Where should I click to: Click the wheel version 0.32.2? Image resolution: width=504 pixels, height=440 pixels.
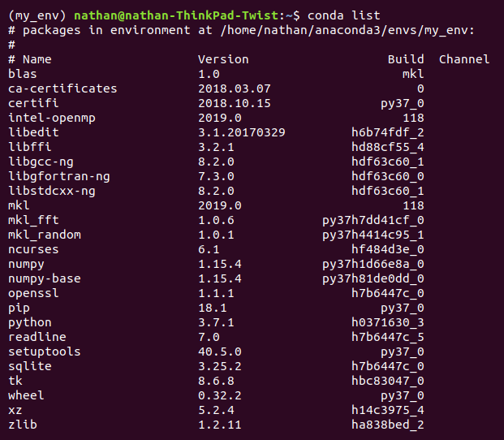(219, 395)
